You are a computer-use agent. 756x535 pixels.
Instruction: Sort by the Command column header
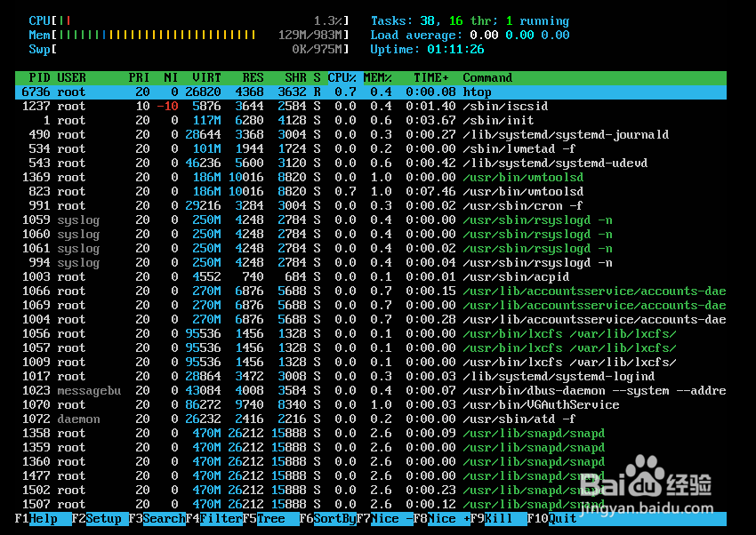point(487,77)
